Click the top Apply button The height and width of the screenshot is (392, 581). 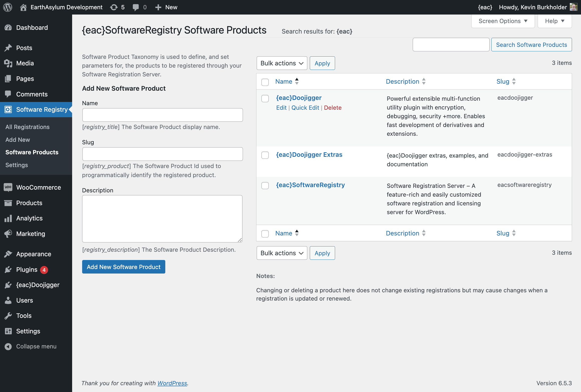tap(322, 63)
